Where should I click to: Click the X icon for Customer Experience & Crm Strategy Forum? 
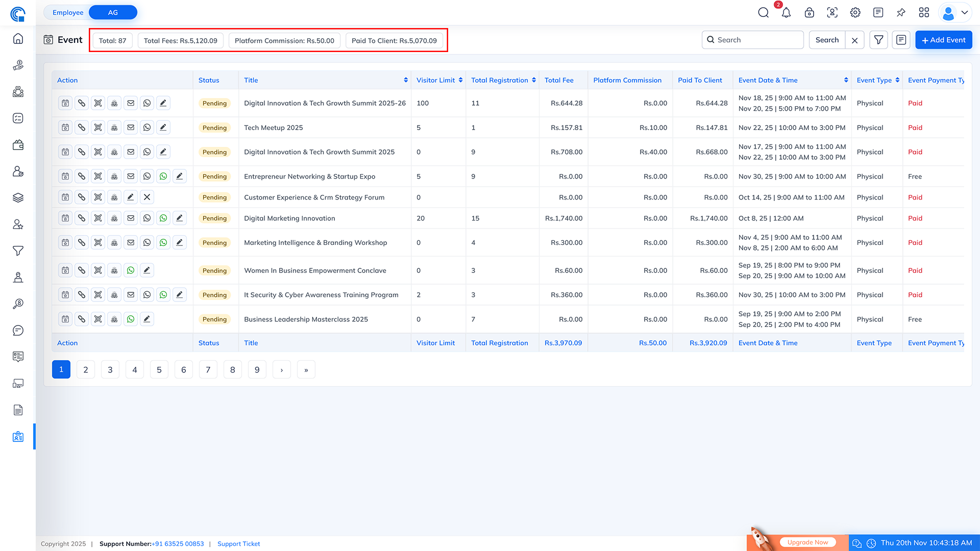click(x=146, y=197)
